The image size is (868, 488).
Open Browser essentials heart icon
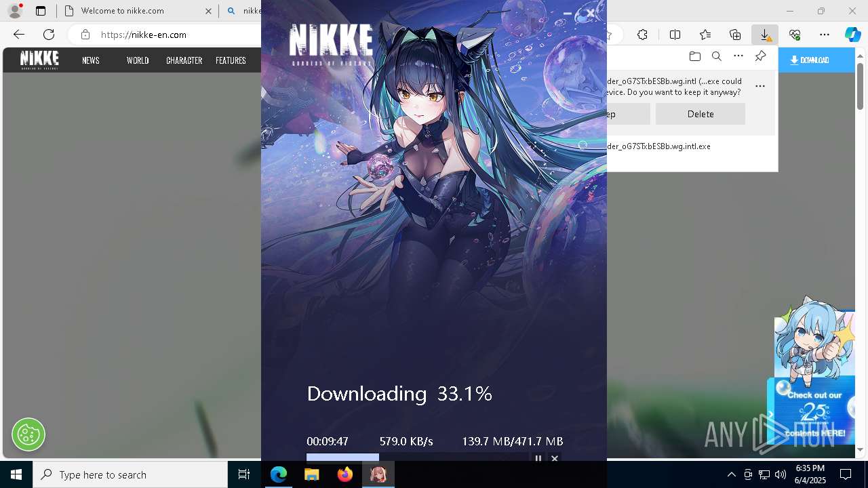795,35
